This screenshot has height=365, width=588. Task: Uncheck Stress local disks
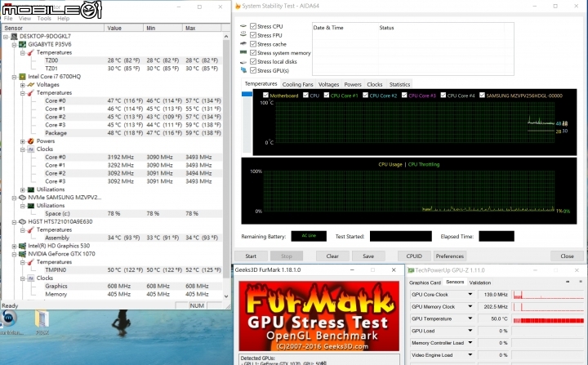[x=253, y=61]
